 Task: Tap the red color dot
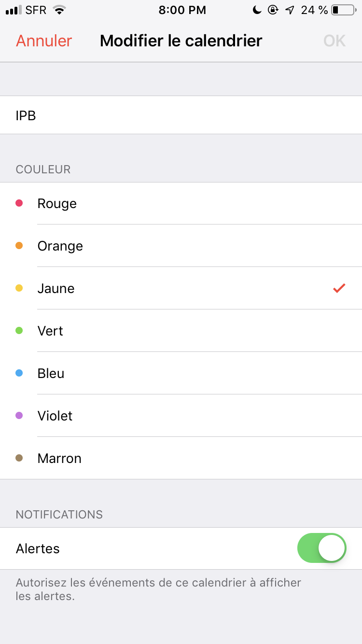tap(19, 203)
